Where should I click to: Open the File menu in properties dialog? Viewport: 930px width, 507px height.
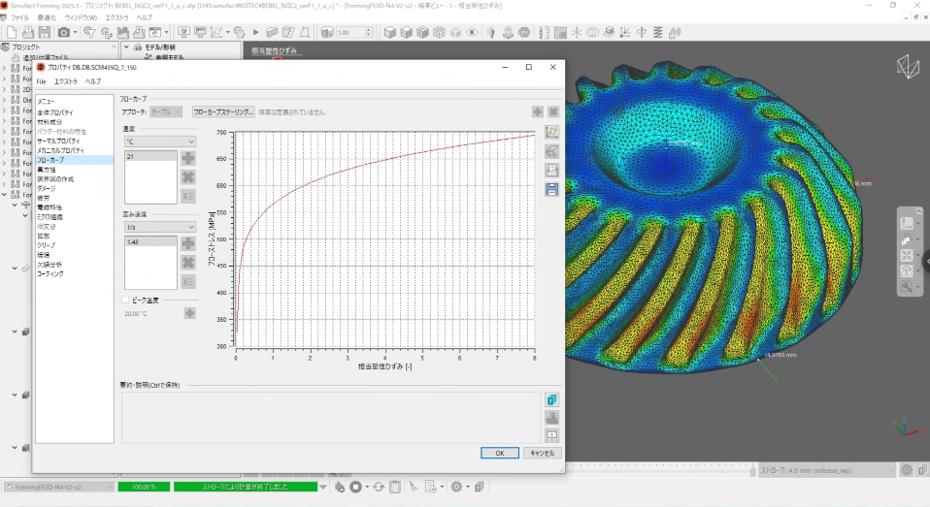(42, 81)
